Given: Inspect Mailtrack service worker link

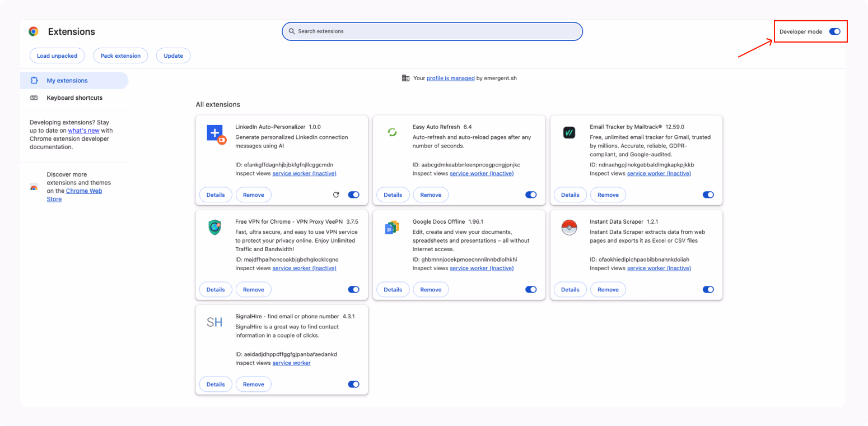Looking at the screenshot, I should point(659,173).
